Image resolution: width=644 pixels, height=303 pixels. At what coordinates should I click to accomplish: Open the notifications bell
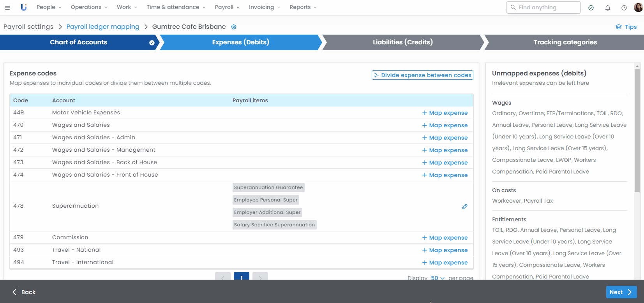click(x=607, y=8)
